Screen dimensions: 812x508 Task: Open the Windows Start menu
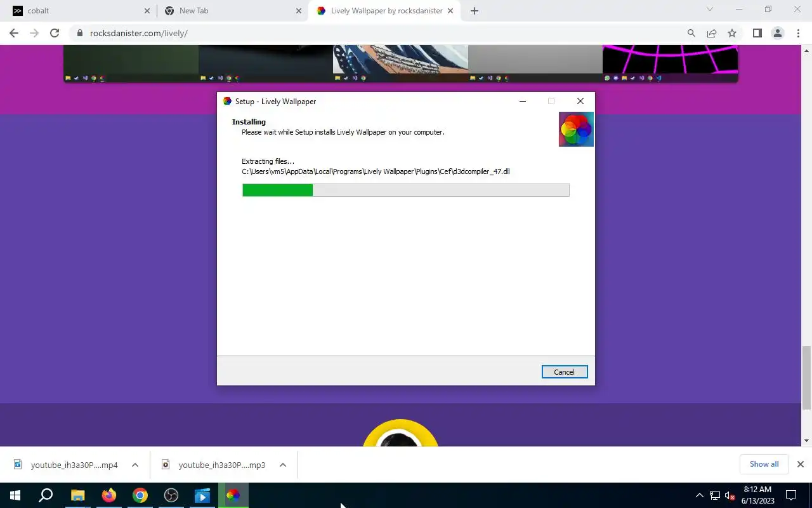tap(15, 495)
